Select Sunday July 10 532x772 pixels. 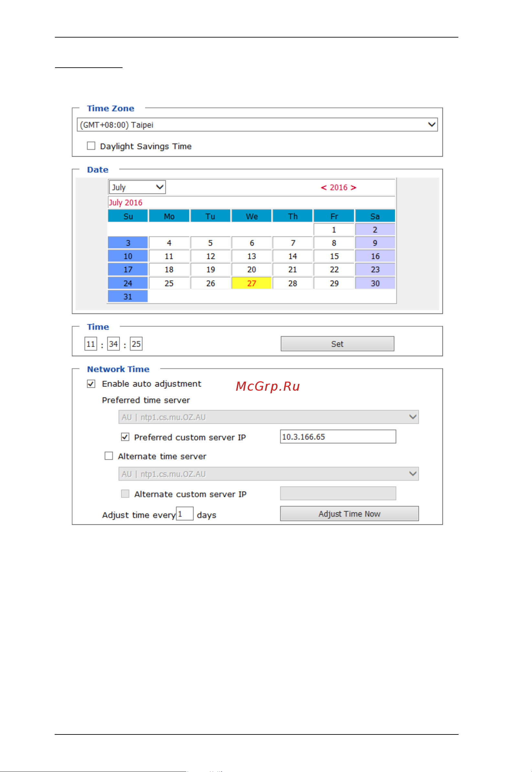pos(128,256)
